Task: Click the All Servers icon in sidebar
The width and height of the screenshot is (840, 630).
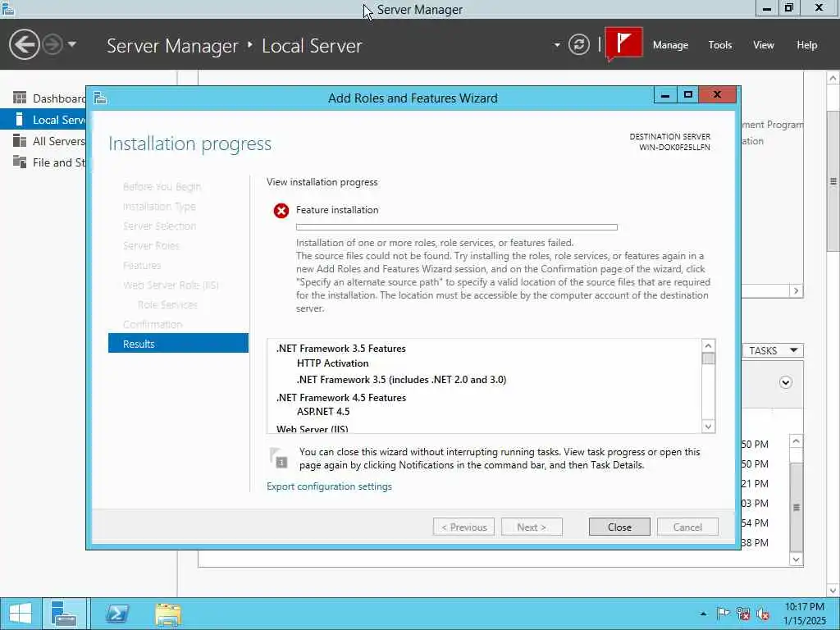Action: pyautogui.click(x=20, y=140)
